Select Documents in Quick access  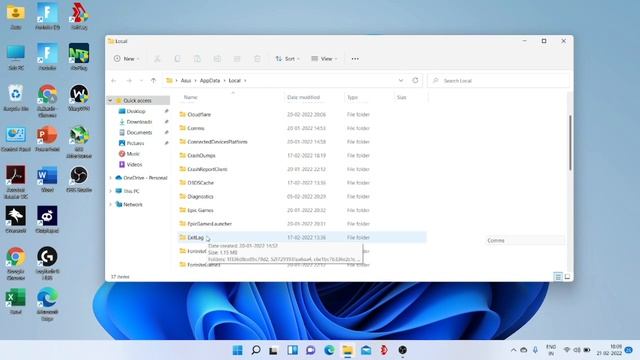click(x=139, y=132)
